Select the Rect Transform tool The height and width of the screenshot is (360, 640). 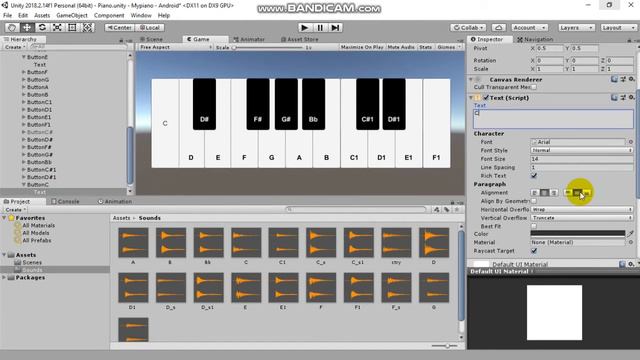[x=72, y=27]
